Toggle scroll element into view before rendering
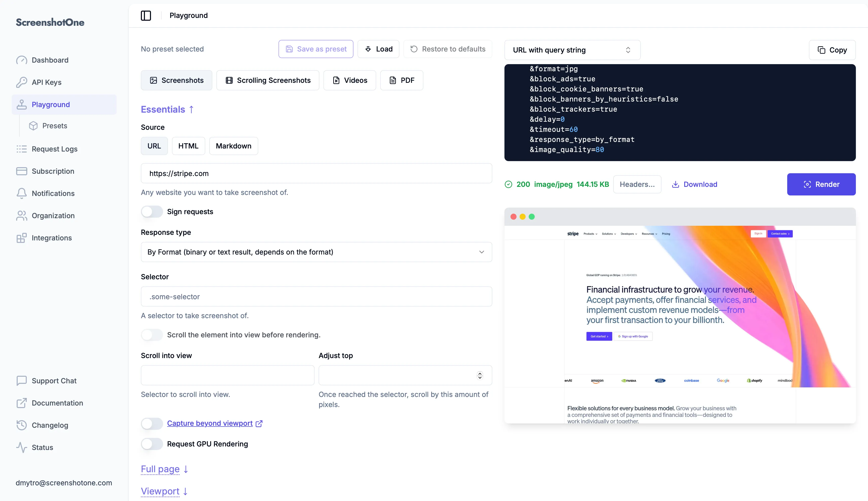 coord(152,334)
